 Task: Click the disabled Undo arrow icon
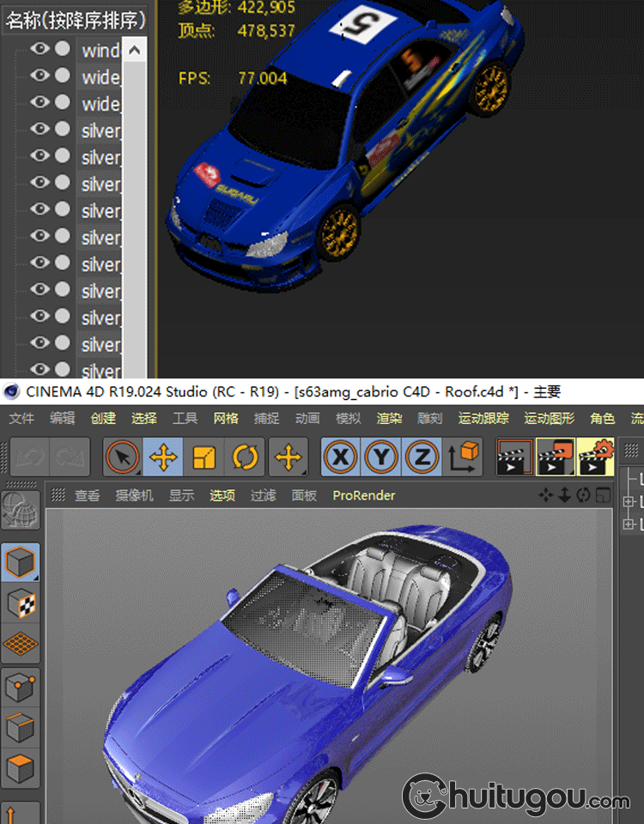[x=30, y=457]
